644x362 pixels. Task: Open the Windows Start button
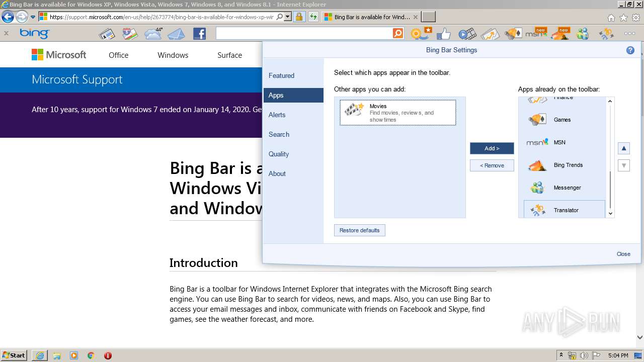tap(14, 355)
